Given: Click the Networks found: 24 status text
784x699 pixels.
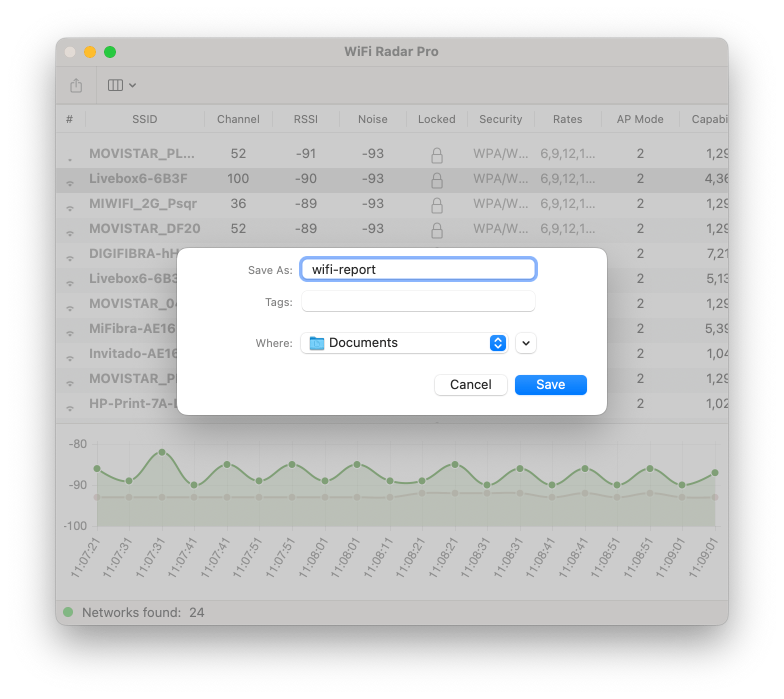Looking at the screenshot, I should pyautogui.click(x=143, y=612).
